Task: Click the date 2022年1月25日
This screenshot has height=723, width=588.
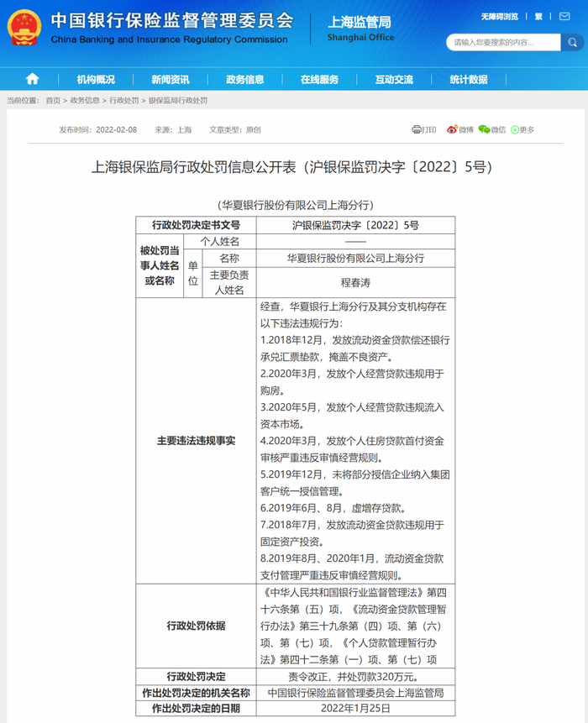Action: coord(355,708)
